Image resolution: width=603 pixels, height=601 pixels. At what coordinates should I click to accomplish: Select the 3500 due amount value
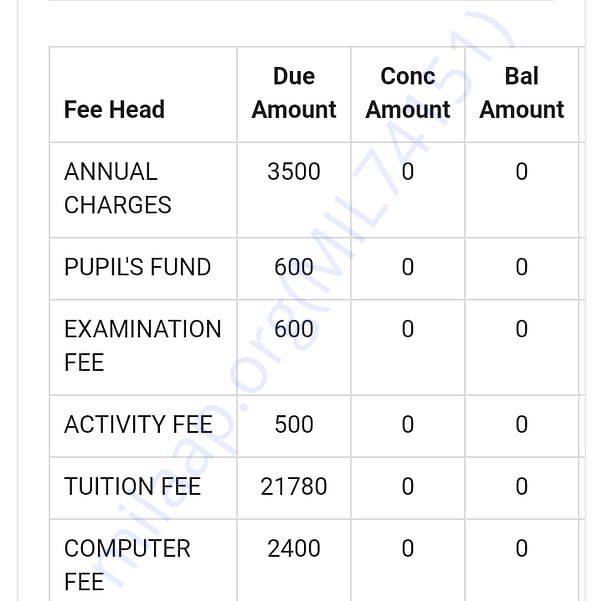294,171
